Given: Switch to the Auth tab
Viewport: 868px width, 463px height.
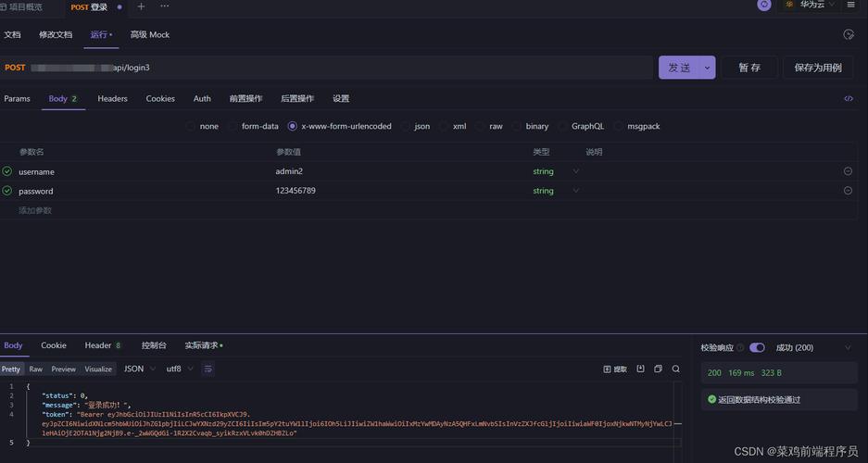Looking at the screenshot, I should [x=202, y=98].
